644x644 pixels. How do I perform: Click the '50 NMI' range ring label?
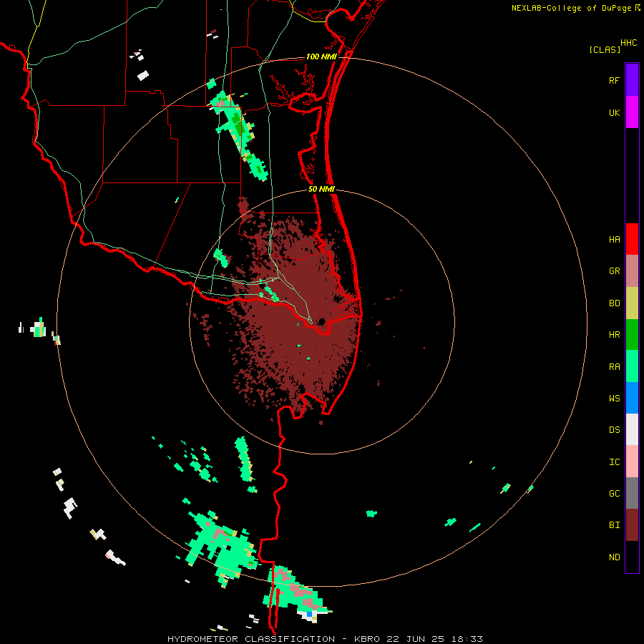(321, 189)
